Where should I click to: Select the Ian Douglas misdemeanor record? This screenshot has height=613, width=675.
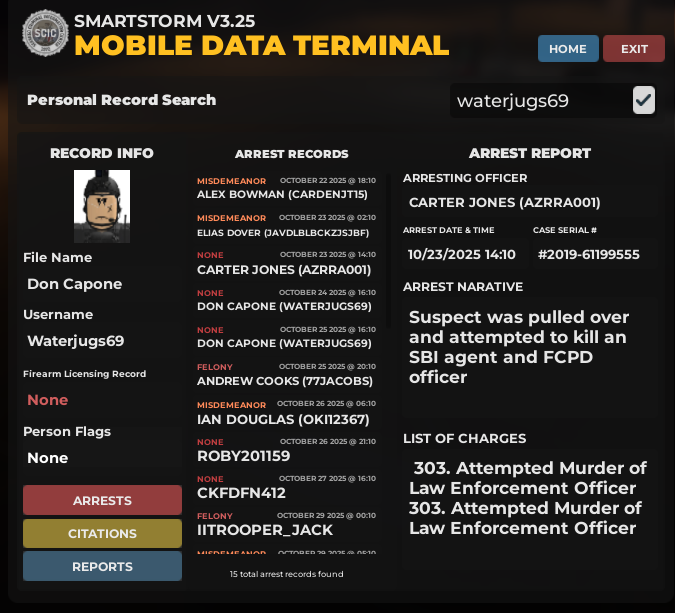(286, 412)
